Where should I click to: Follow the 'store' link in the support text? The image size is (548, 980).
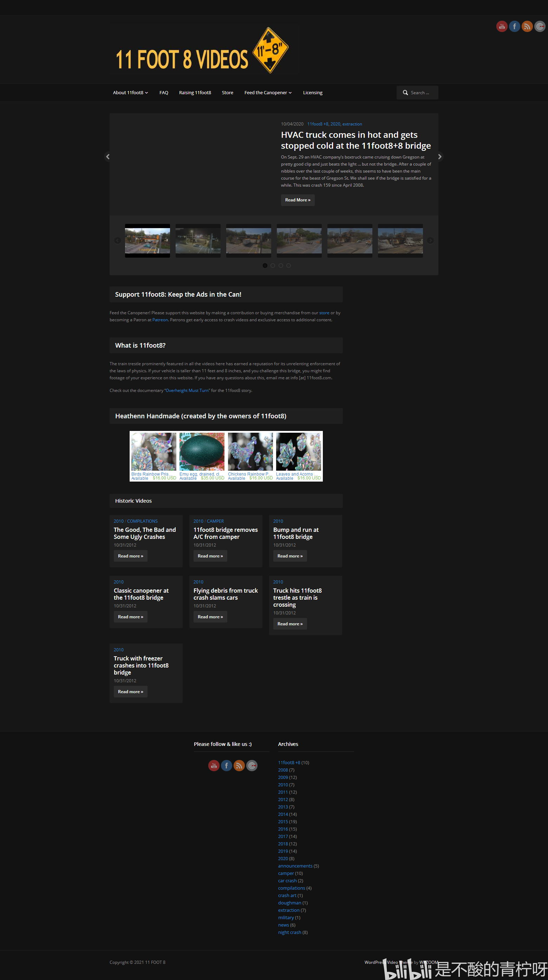coord(324,313)
